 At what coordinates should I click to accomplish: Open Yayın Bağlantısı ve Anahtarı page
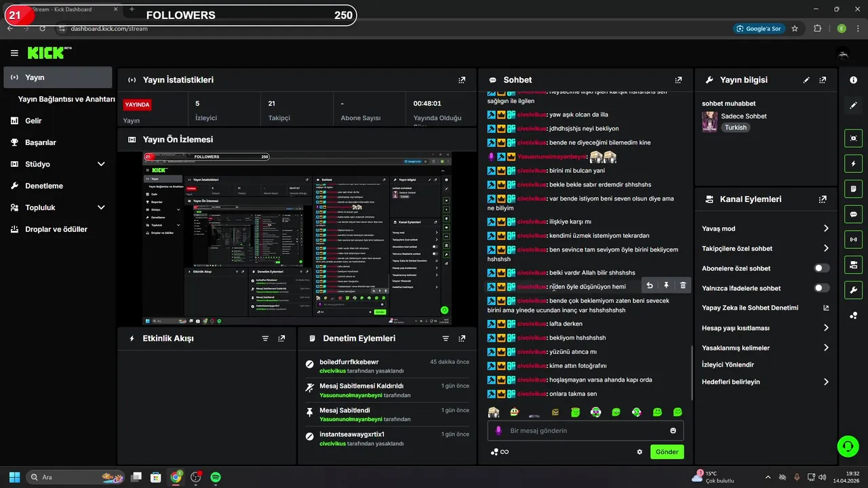(66, 99)
